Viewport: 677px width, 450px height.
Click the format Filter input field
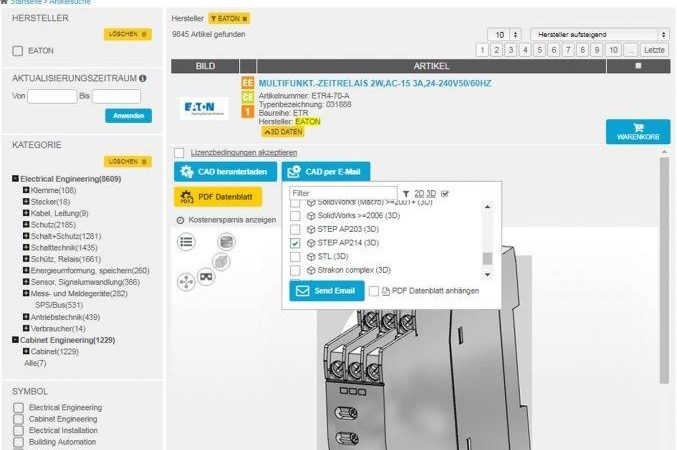click(343, 193)
